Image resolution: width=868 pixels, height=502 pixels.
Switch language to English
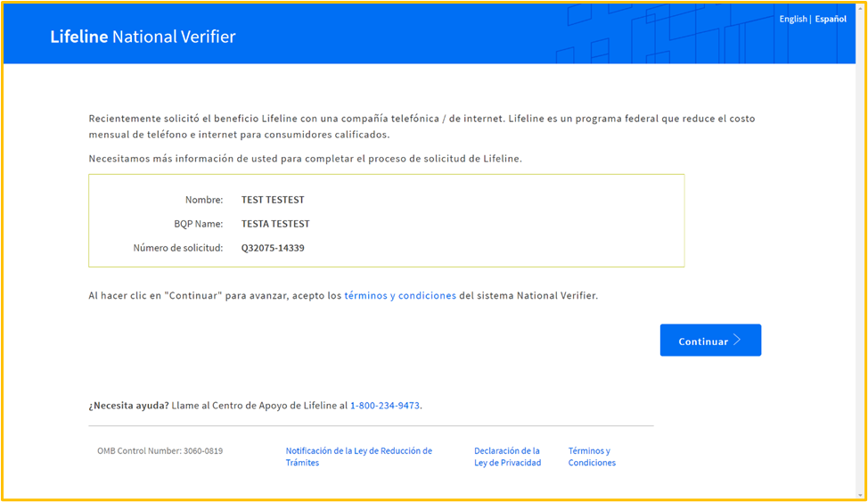click(x=793, y=19)
